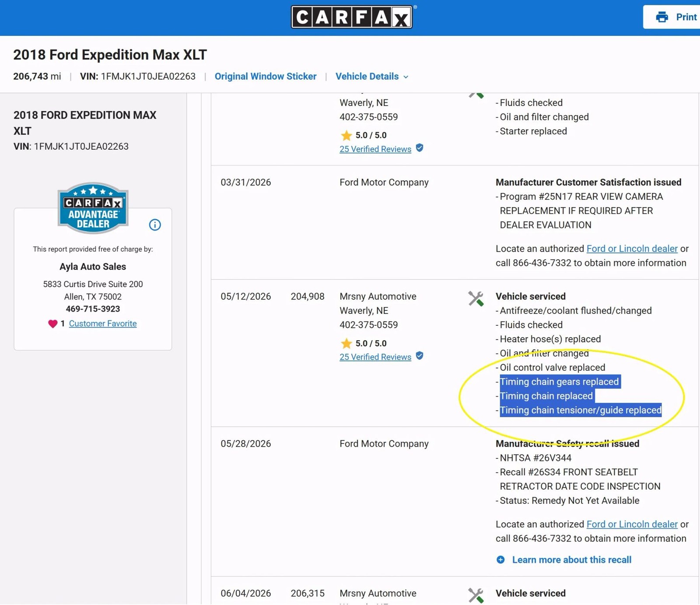Click the highlighted Timing chain gears replaced line
Screen dimensions: 700x605
click(559, 382)
